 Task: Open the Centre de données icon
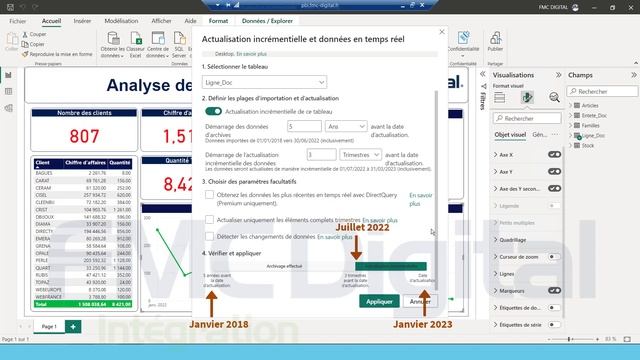[x=158, y=38]
